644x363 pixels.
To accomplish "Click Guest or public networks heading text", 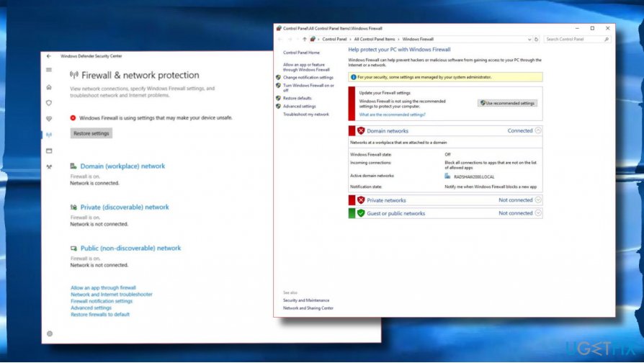I will tap(396, 213).
